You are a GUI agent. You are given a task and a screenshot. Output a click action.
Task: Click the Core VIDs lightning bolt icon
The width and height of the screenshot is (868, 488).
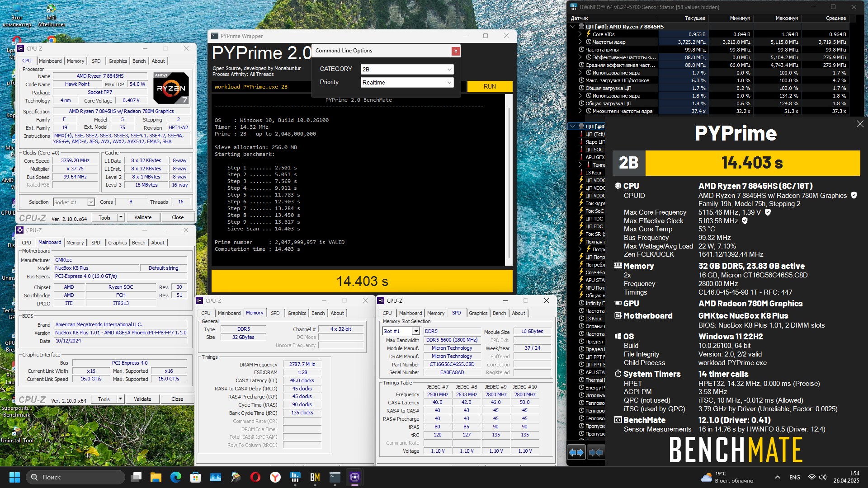point(589,34)
